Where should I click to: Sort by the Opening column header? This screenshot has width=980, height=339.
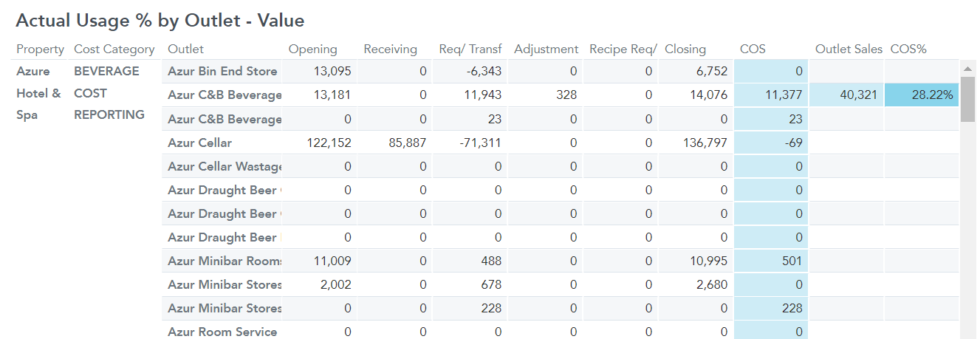[x=312, y=49]
